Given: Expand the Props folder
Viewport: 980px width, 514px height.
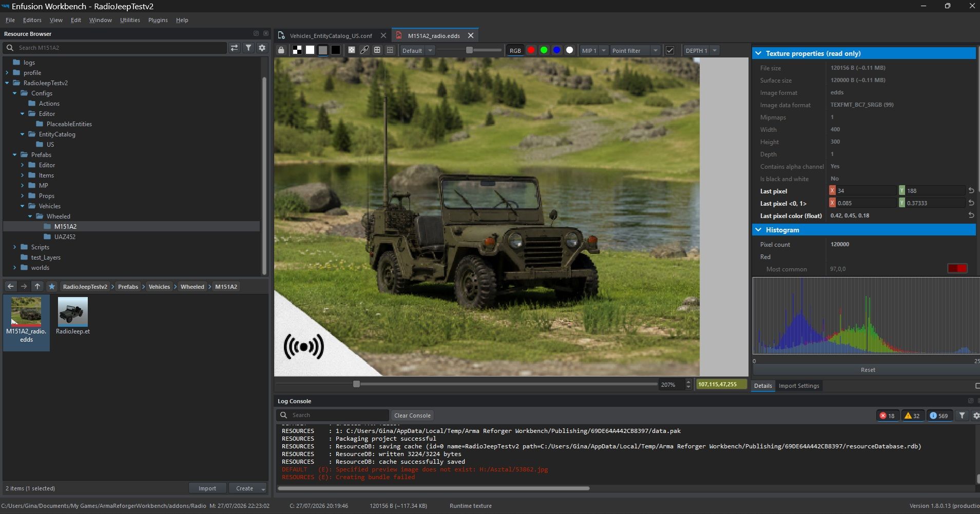Looking at the screenshot, I should point(23,196).
